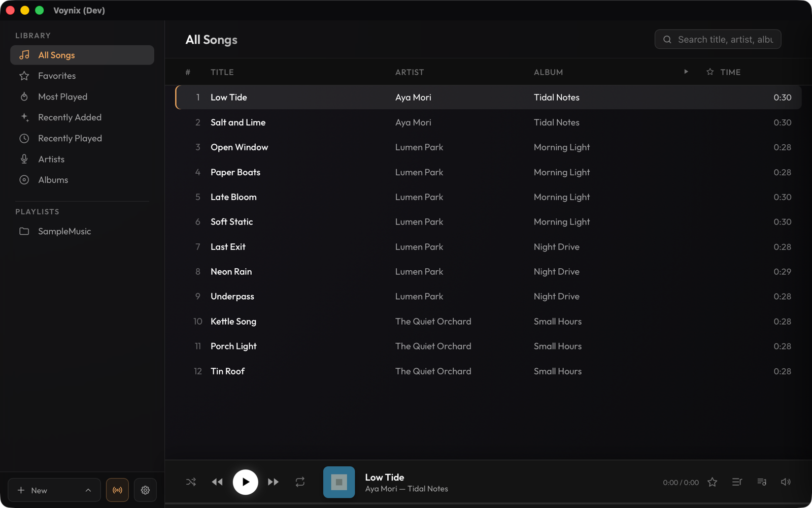Click the album art thumbnail in player

(339, 482)
